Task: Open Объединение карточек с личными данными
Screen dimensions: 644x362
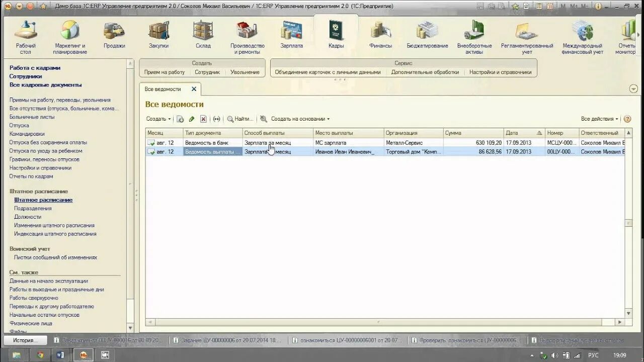Action: [x=328, y=72]
